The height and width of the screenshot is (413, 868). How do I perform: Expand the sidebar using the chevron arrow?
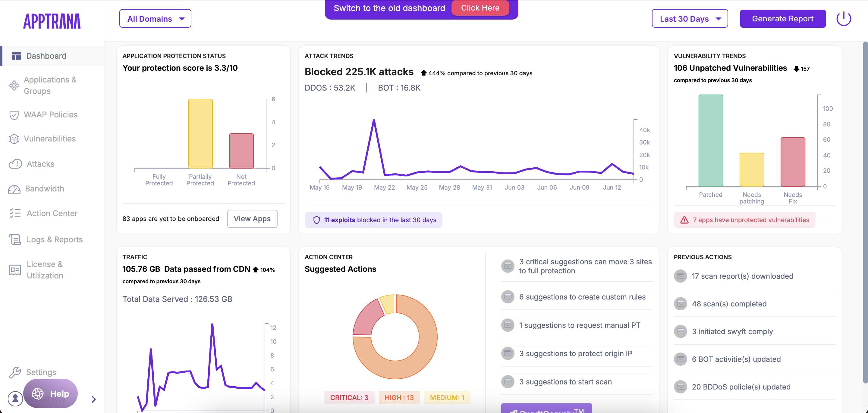pos(94,399)
